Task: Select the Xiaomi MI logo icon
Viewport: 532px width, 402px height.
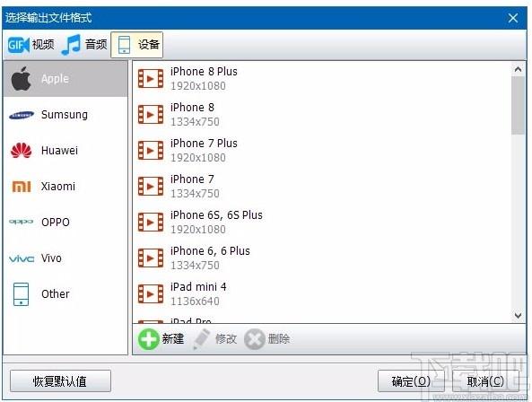Action: (22, 187)
